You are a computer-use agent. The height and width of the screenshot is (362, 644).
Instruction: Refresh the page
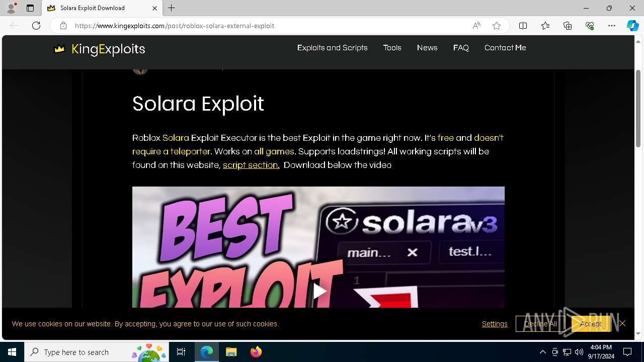click(36, 26)
